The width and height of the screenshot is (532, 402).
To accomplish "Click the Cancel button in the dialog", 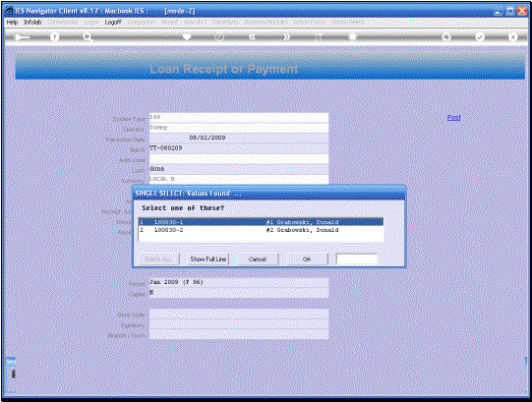I will (x=258, y=259).
